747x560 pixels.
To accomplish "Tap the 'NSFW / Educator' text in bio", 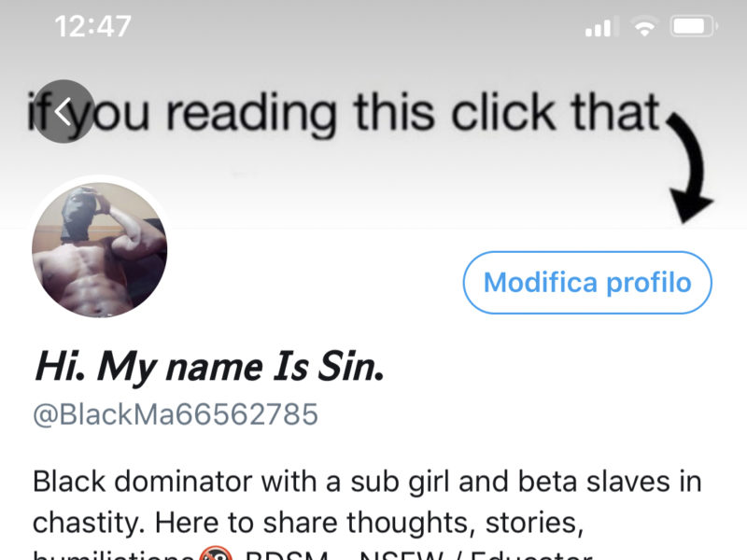I will (x=476, y=554).
